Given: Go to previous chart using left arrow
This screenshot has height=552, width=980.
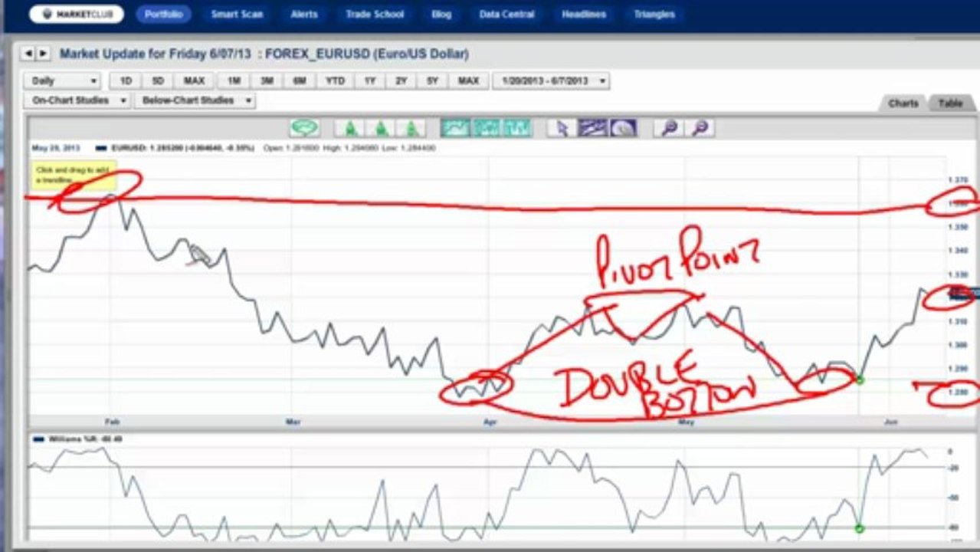Looking at the screenshot, I should pyautogui.click(x=28, y=54).
